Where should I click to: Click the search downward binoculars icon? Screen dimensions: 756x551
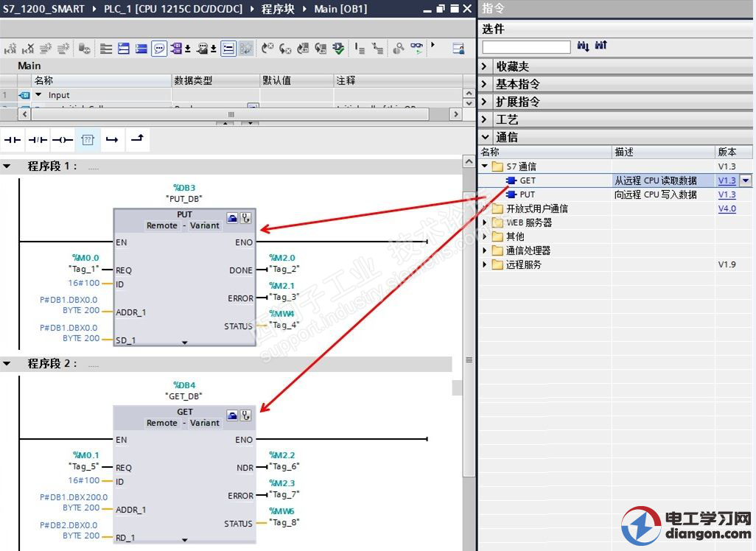pos(583,46)
